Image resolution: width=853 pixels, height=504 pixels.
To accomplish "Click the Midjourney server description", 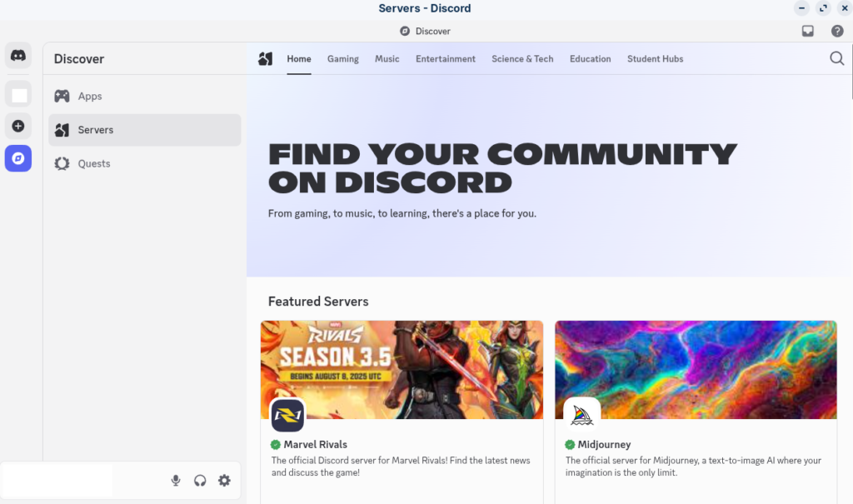I will point(694,467).
